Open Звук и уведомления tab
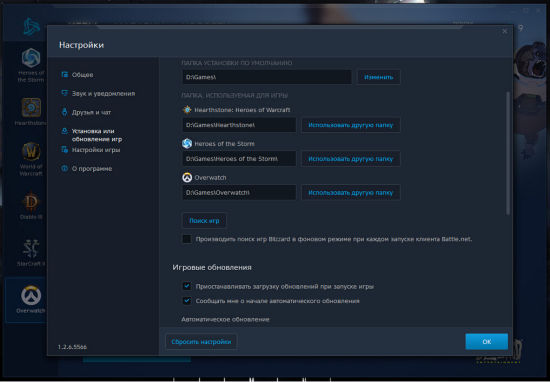The height and width of the screenshot is (382, 550). pos(103,94)
